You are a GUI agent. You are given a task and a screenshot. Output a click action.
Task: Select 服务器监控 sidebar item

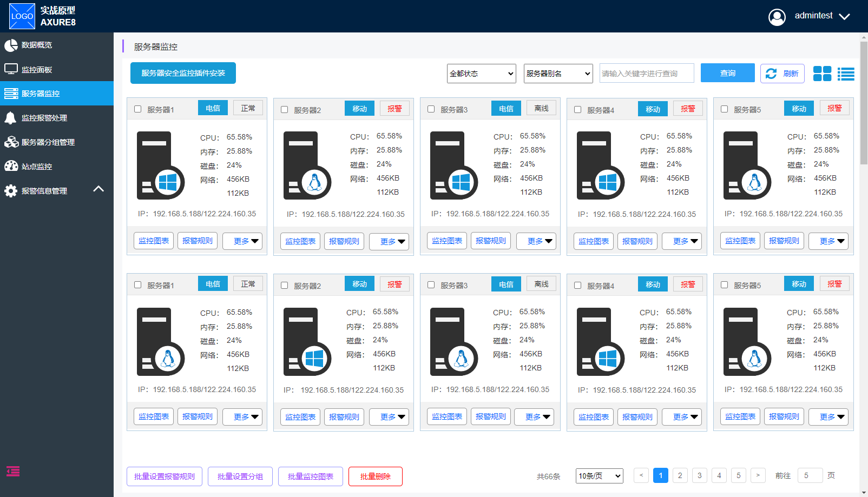[57, 94]
